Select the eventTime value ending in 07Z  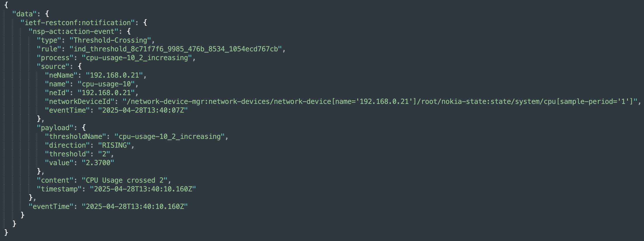click(143, 110)
